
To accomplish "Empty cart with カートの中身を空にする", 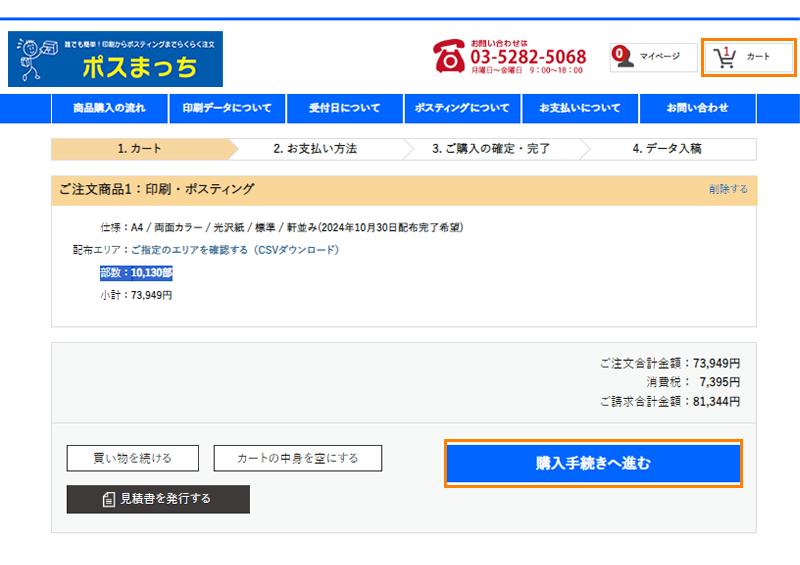I will click(x=297, y=458).
